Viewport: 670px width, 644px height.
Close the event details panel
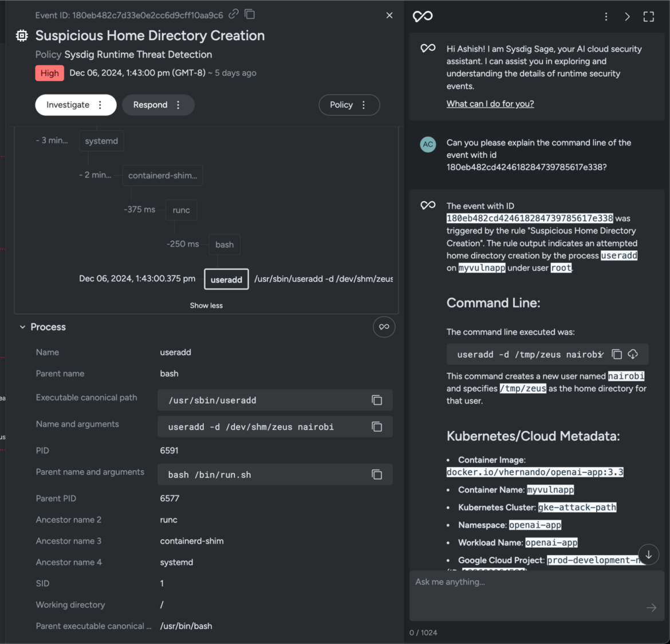point(389,15)
